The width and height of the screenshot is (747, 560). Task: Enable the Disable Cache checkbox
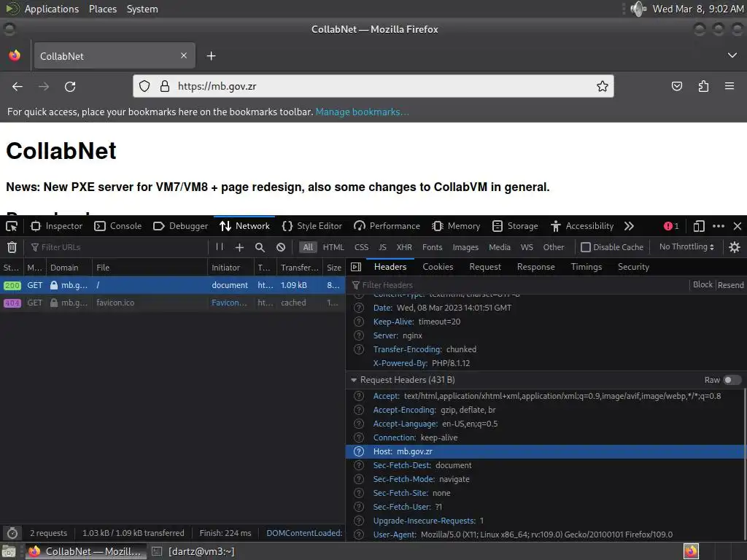click(x=586, y=247)
